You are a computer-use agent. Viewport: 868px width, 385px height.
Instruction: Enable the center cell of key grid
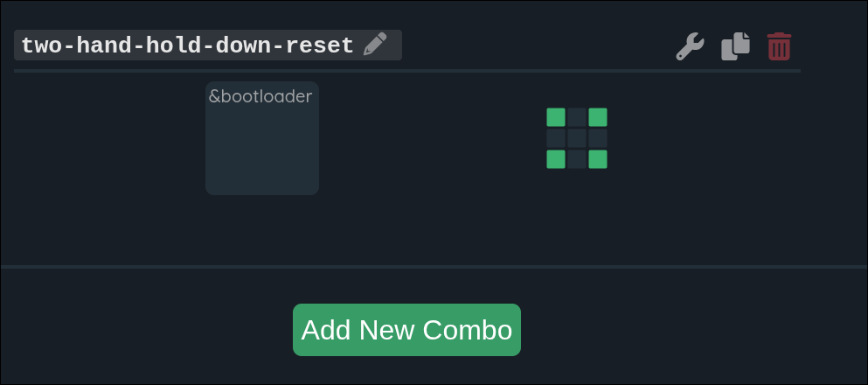click(x=577, y=138)
